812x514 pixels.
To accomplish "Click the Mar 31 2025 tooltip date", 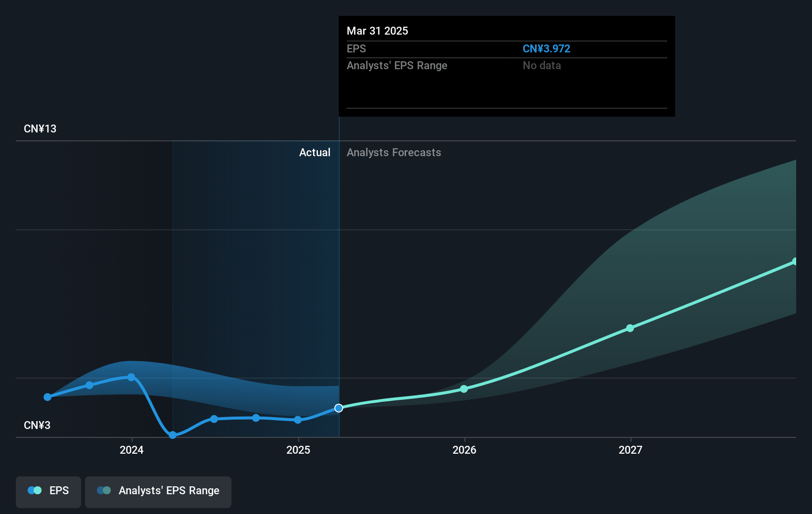I will click(x=377, y=31).
